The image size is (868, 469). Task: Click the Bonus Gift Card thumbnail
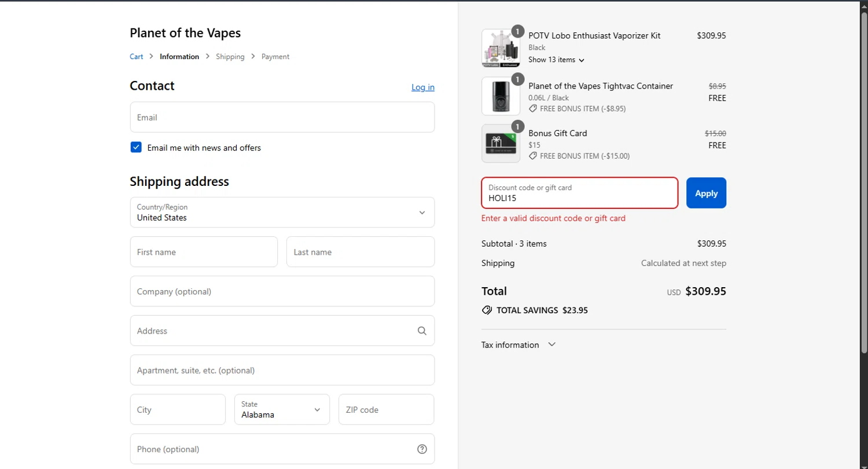click(x=501, y=144)
